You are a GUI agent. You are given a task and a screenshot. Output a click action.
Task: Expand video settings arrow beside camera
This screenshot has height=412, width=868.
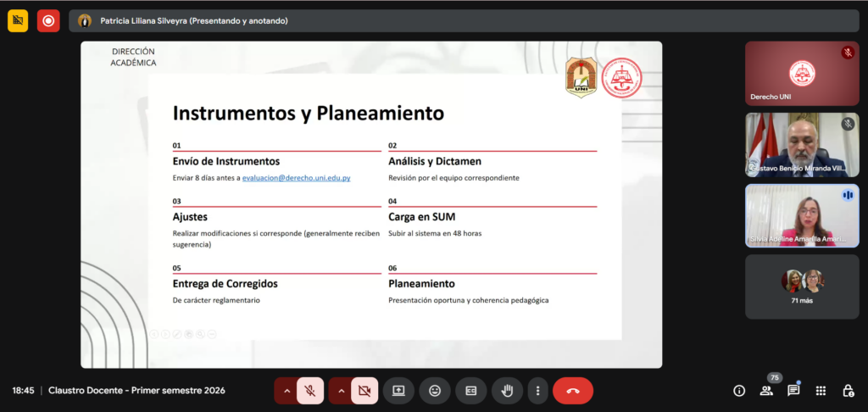coord(341,391)
